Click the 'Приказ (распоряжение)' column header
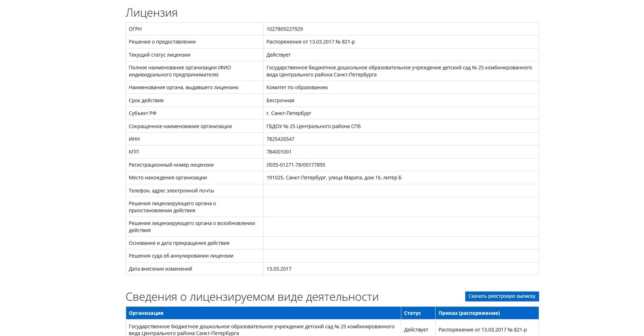644x336 pixels. point(469,313)
